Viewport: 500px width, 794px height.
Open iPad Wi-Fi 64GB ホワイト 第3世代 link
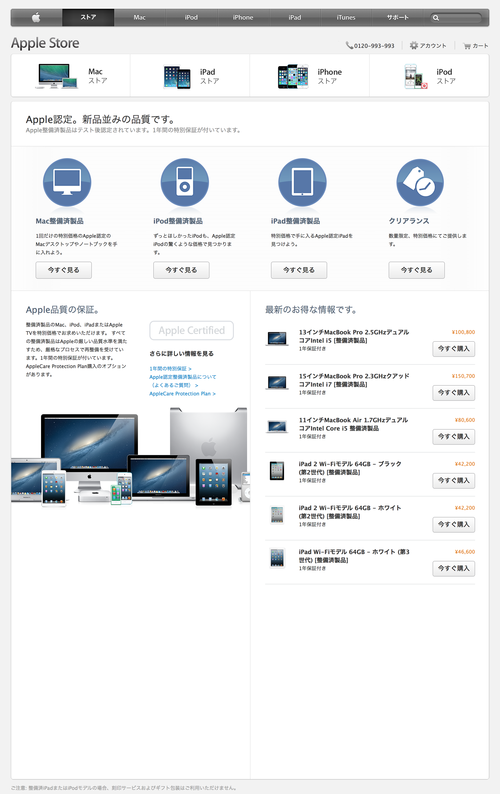(x=354, y=556)
